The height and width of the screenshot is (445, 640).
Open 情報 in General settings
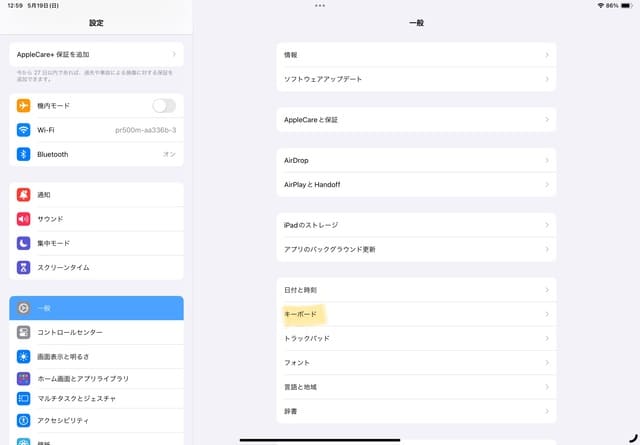click(x=416, y=55)
